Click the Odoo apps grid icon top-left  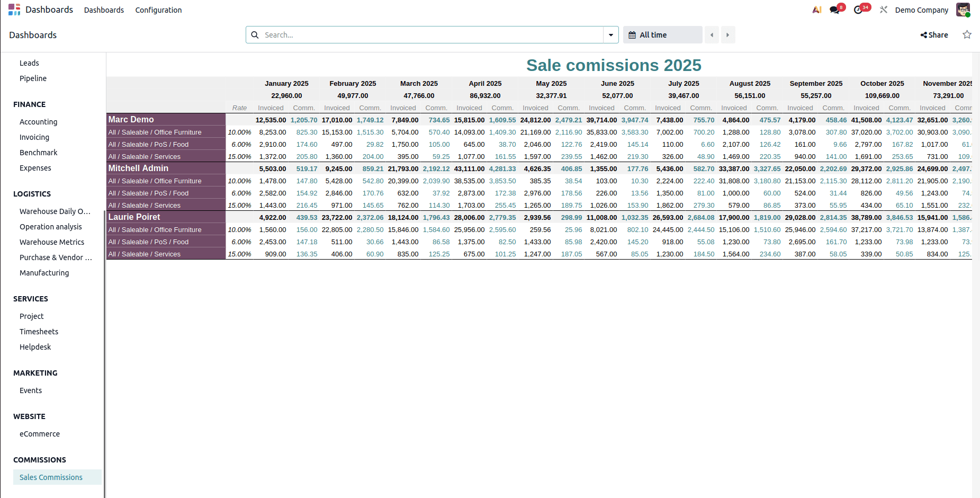point(14,9)
